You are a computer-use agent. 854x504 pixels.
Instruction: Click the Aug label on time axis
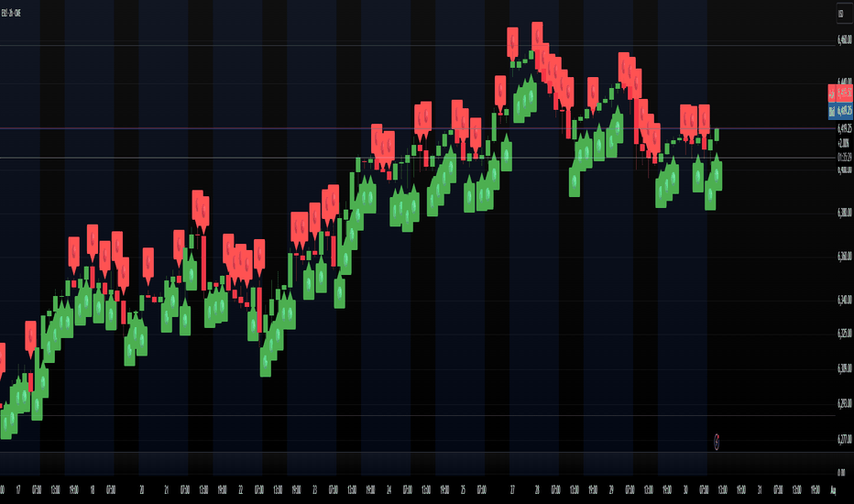833,490
